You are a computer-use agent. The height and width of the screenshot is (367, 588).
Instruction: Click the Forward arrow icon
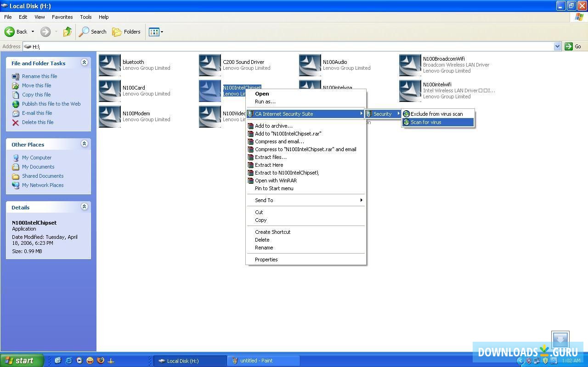(x=45, y=32)
